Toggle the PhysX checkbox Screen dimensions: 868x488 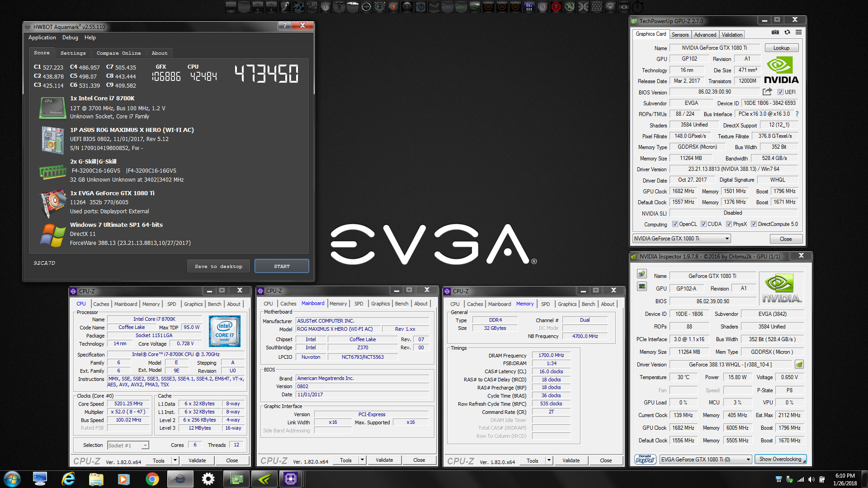point(729,224)
